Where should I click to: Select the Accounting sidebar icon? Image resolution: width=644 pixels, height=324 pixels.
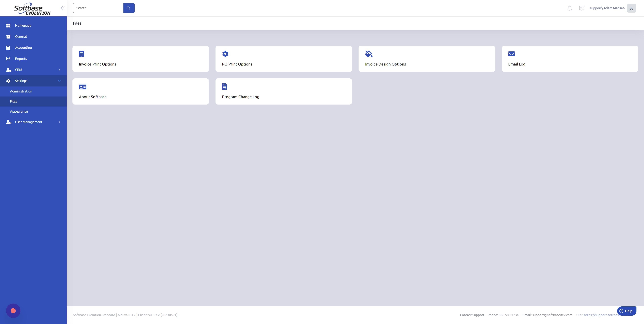pyautogui.click(x=9, y=47)
